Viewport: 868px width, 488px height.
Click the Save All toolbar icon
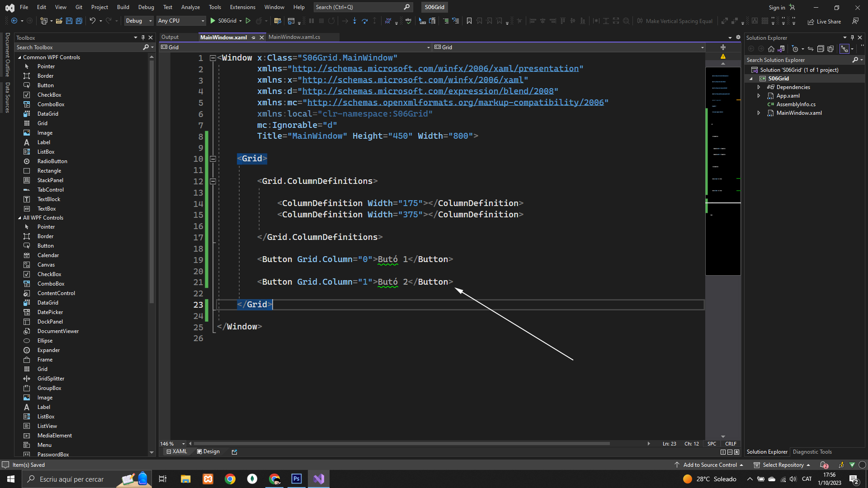click(79, 21)
